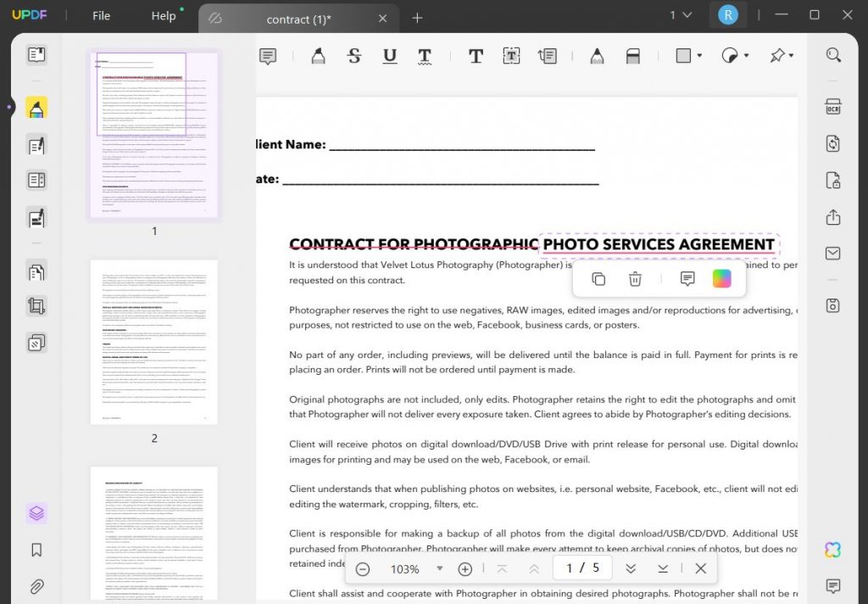Open the zoom percentage dropdown
Viewport: 868px width, 604px height.
[x=440, y=568]
